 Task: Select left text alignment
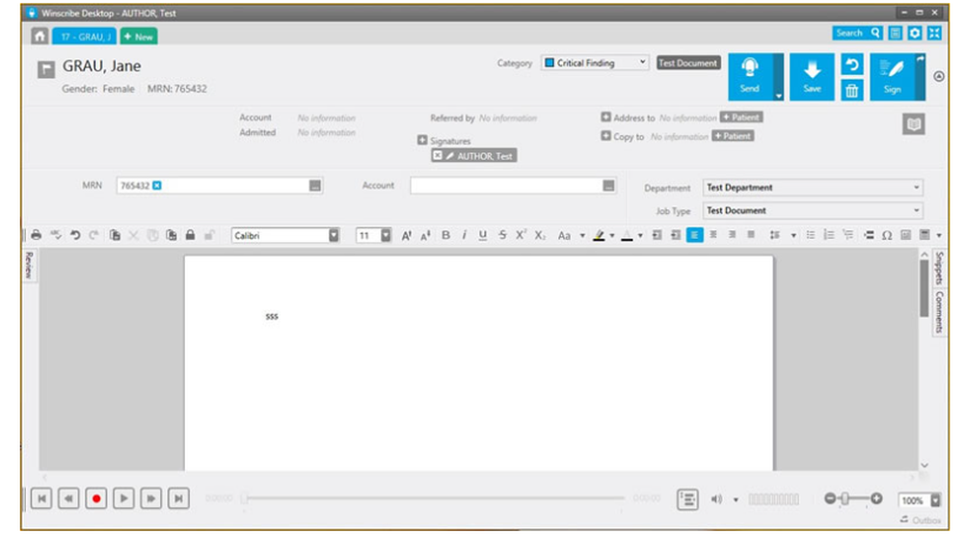tap(695, 235)
